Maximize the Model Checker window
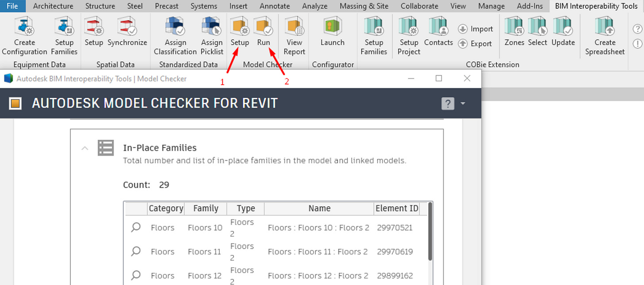 coord(439,78)
